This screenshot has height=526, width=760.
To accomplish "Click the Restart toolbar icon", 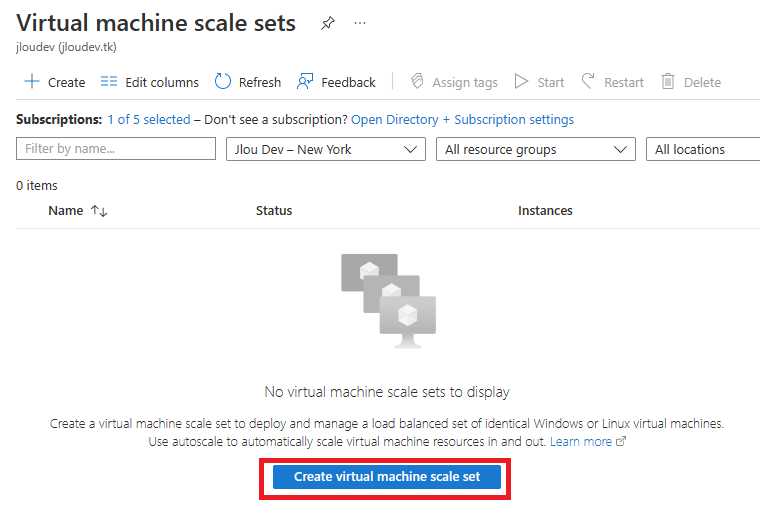I will point(588,81).
